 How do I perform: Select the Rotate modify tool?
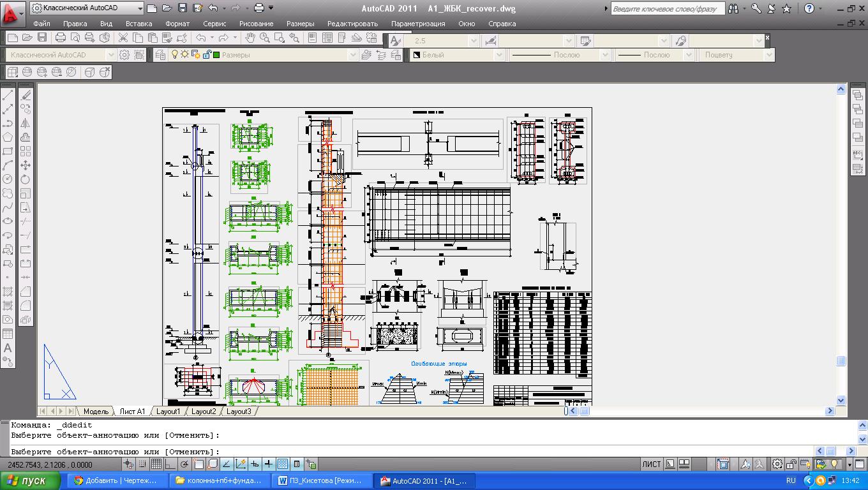[26, 179]
